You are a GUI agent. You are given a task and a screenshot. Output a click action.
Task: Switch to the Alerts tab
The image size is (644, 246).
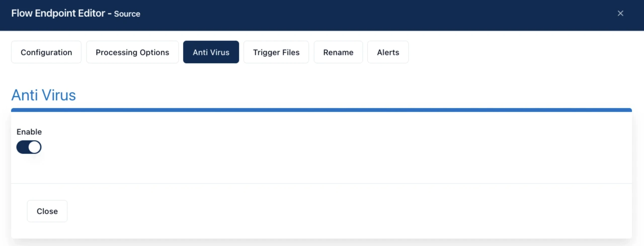pos(388,52)
